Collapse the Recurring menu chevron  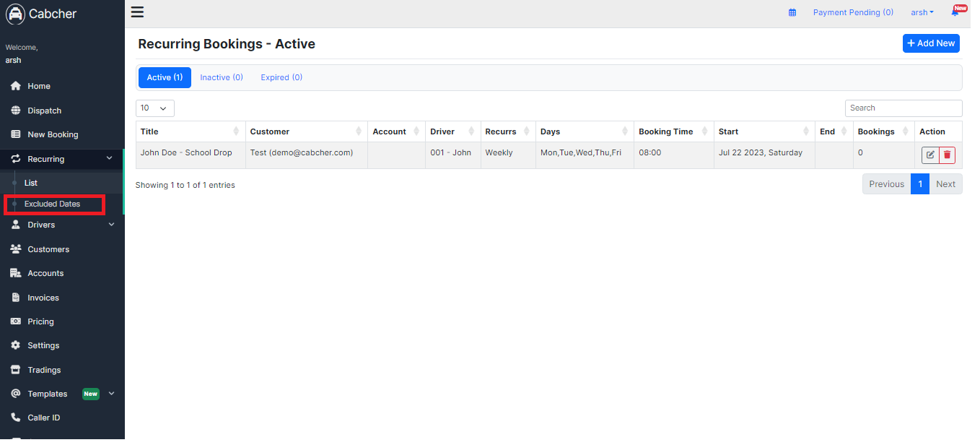point(110,159)
